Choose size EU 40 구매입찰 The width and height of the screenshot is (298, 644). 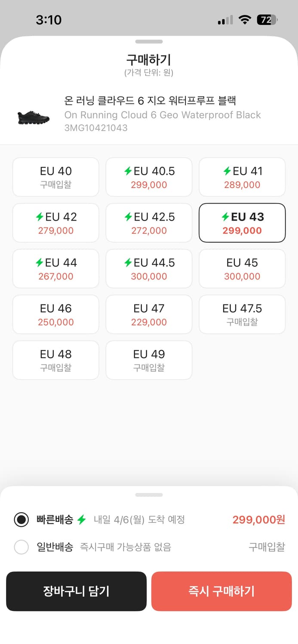[56, 177]
